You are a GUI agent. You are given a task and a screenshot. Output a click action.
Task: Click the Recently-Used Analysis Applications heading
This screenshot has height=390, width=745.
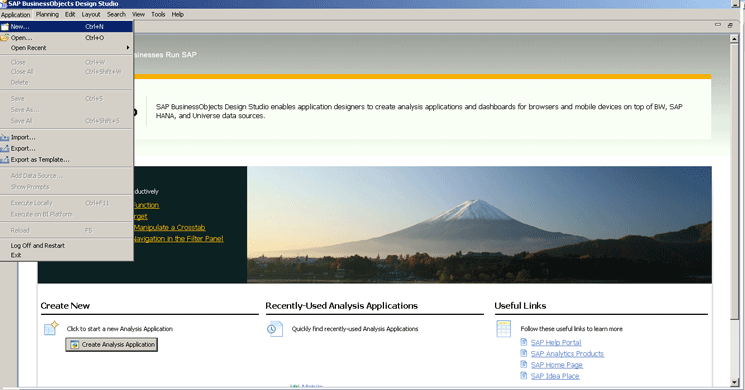click(x=342, y=306)
